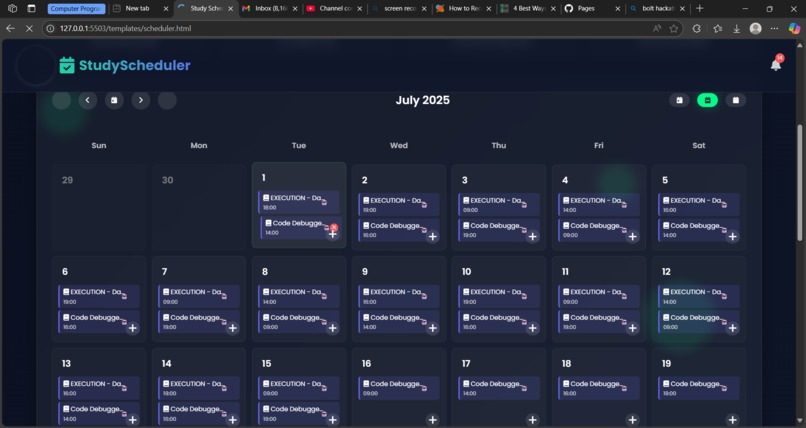Open the Code Debugger session on July 3

coord(499,230)
